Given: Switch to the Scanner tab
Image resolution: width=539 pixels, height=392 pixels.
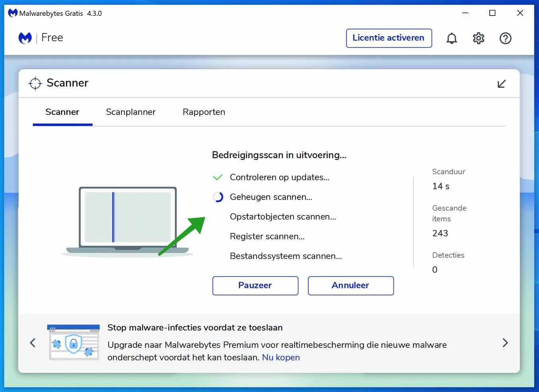Looking at the screenshot, I should coord(62,112).
